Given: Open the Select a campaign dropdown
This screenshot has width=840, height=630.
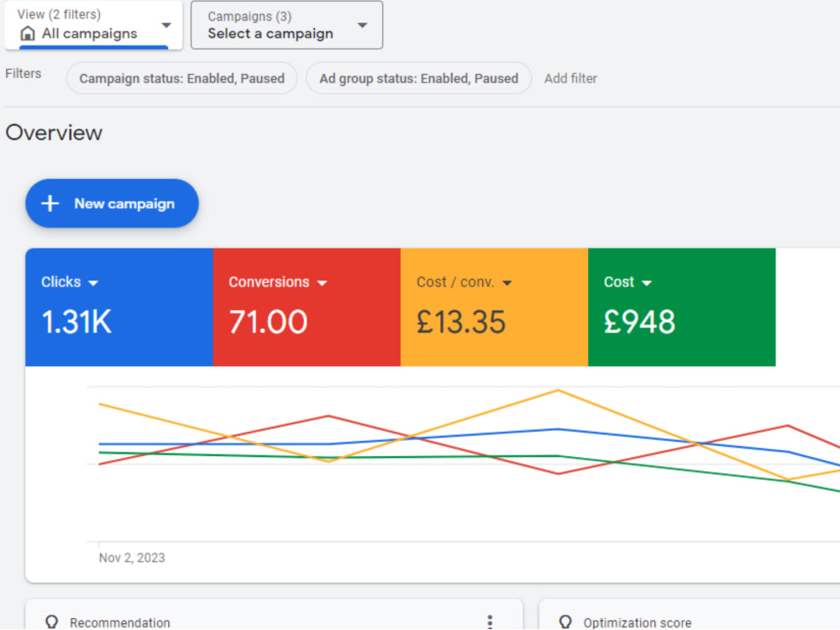Looking at the screenshot, I should (286, 25).
